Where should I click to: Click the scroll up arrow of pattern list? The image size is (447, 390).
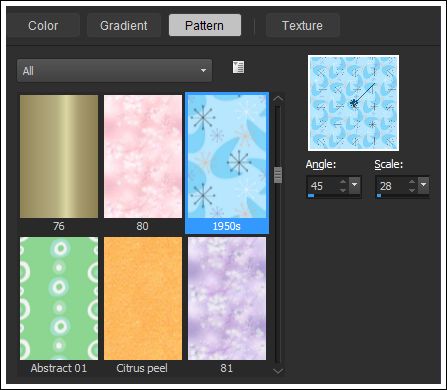point(278,99)
